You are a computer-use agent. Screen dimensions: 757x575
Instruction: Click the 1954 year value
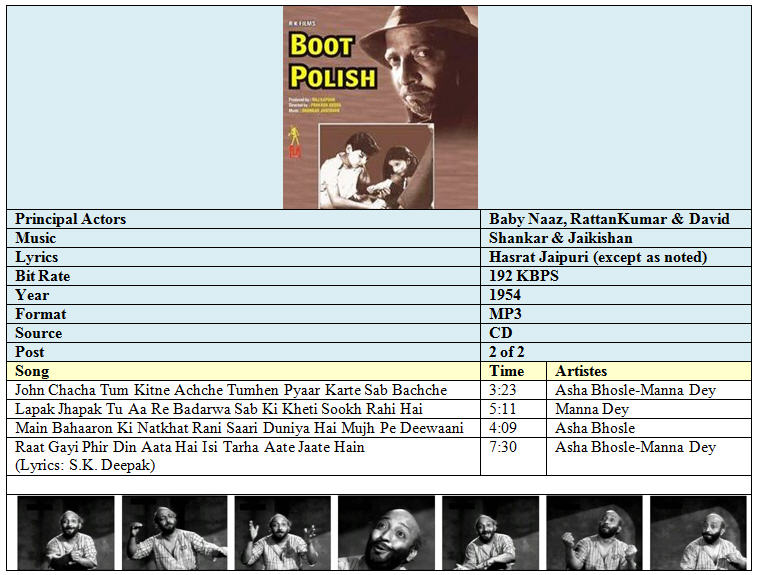505,295
